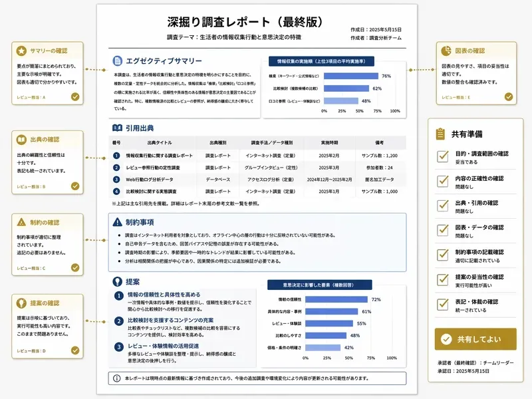Click the pie chart icon in 図表の確認 card
Image resolution: width=532 pixels, height=399 pixels.
tap(446, 51)
